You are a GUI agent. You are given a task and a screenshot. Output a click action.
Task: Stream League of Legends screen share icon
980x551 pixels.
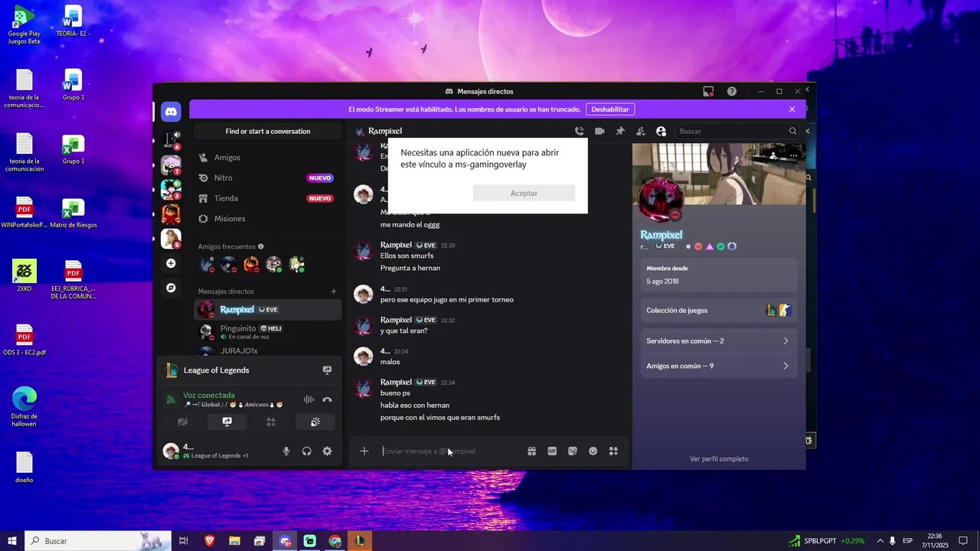327,370
